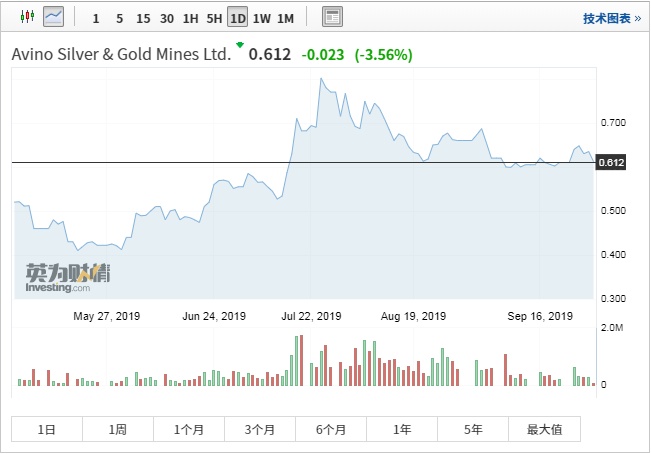Click the 0.700 price axis label
The height and width of the screenshot is (454, 651).
point(613,122)
